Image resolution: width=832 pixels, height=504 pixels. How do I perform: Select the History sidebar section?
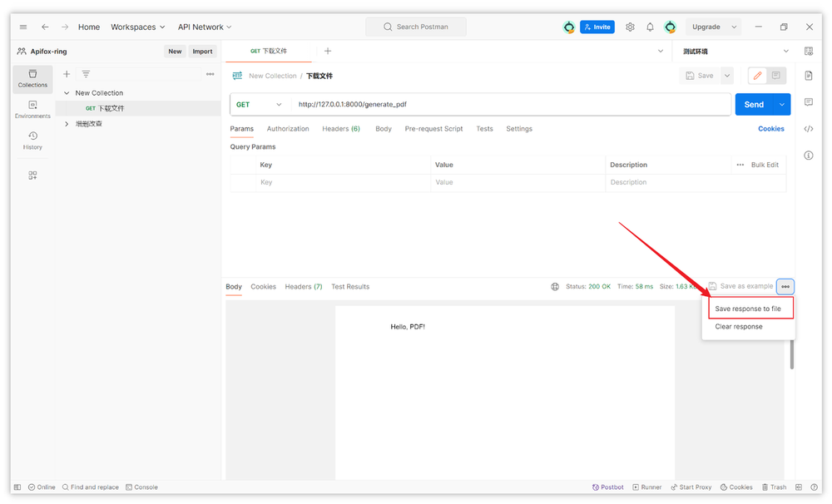tap(32, 140)
